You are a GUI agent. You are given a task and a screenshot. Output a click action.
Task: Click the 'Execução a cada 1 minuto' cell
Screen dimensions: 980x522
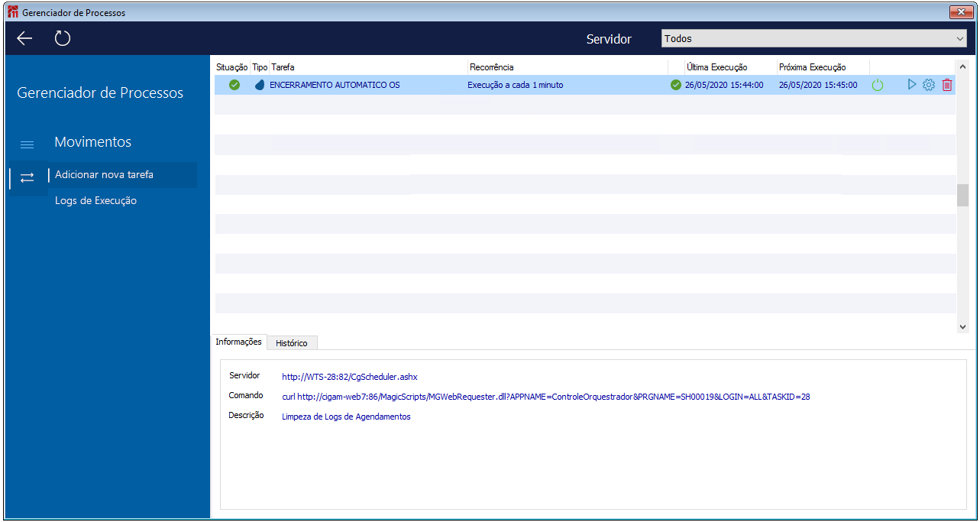(516, 85)
